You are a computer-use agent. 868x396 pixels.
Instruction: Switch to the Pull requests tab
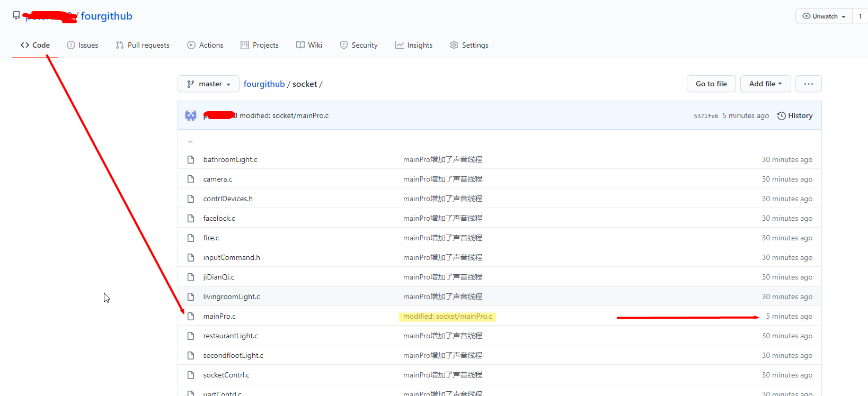click(143, 45)
